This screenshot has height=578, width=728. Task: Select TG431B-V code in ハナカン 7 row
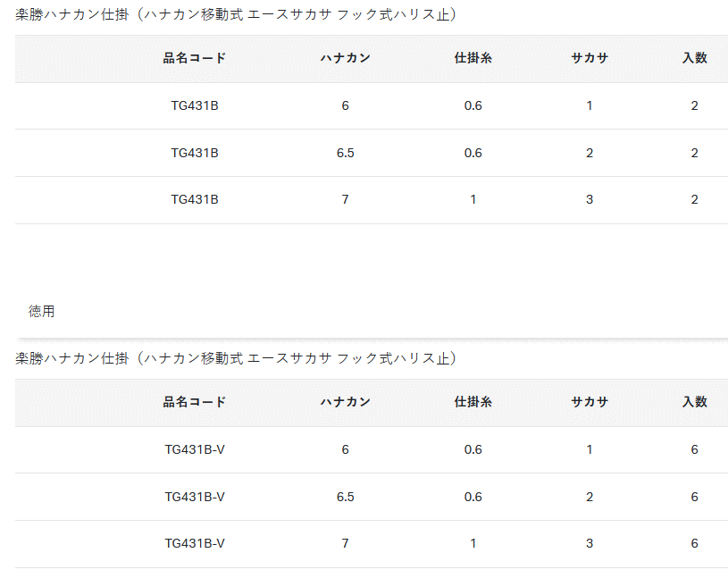click(x=195, y=543)
